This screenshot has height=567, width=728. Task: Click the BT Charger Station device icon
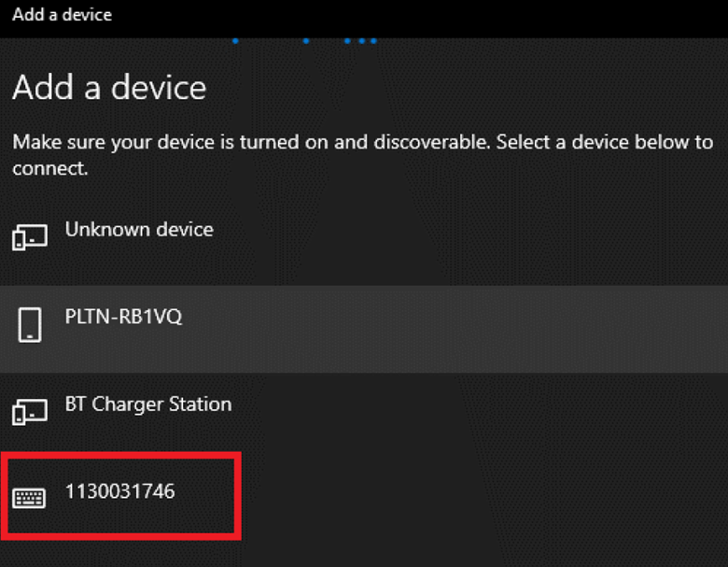click(30, 412)
